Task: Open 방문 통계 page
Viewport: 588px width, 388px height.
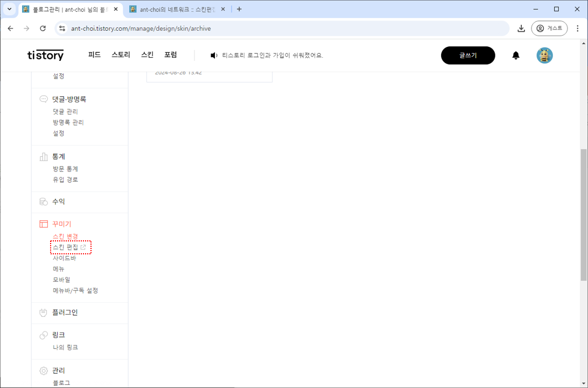Action: pos(65,169)
